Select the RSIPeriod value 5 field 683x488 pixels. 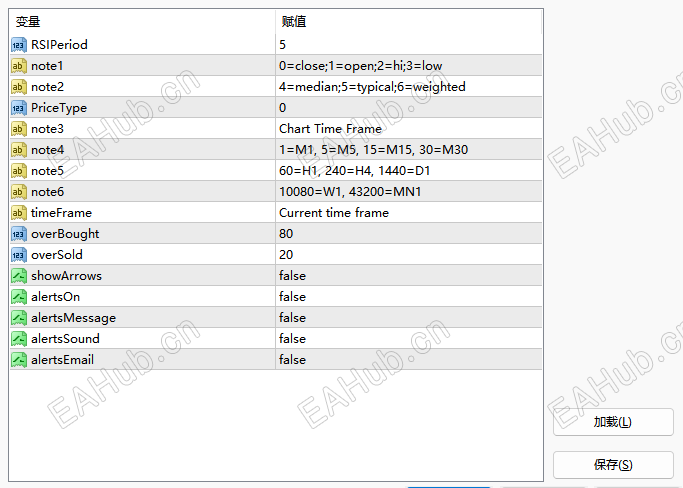[409, 44]
